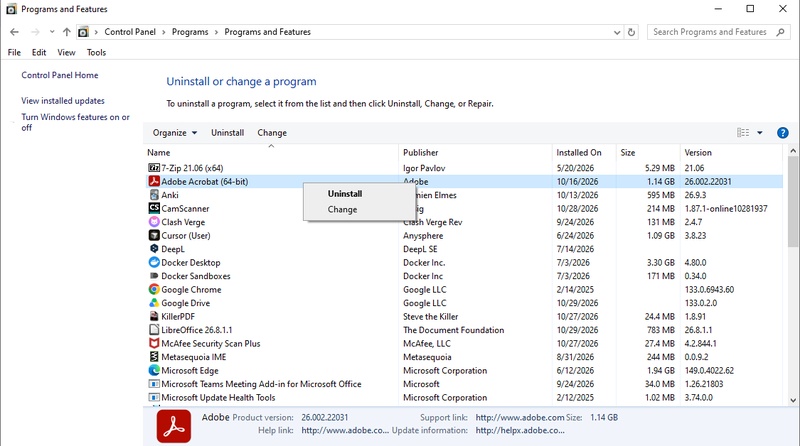Choose Uninstall in the context menu
Screen dimensions: 800x446
(345, 194)
